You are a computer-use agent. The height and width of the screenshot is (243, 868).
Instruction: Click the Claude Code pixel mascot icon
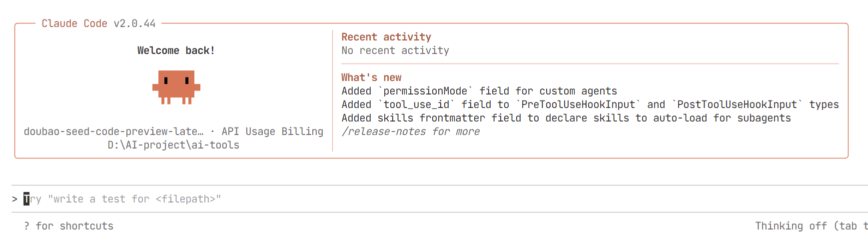176,87
